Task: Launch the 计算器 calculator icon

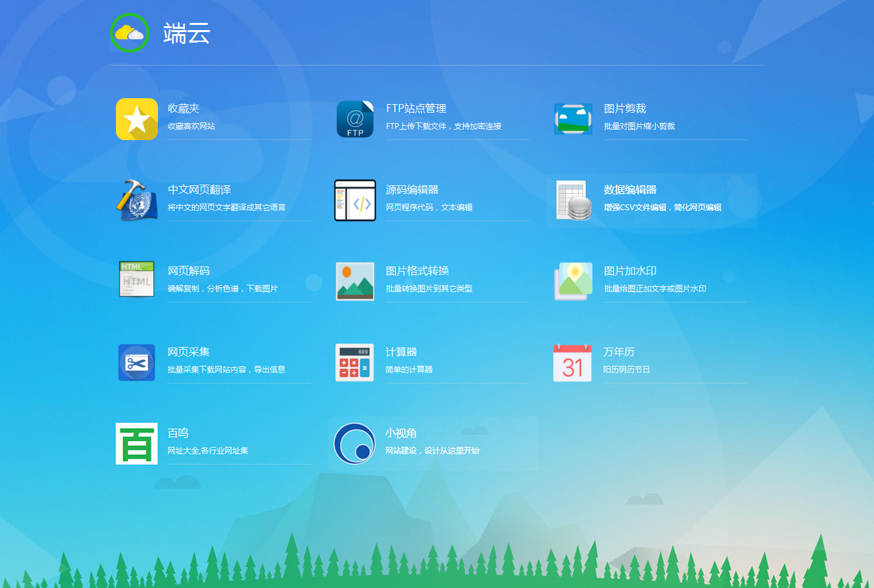Action: pos(354,363)
